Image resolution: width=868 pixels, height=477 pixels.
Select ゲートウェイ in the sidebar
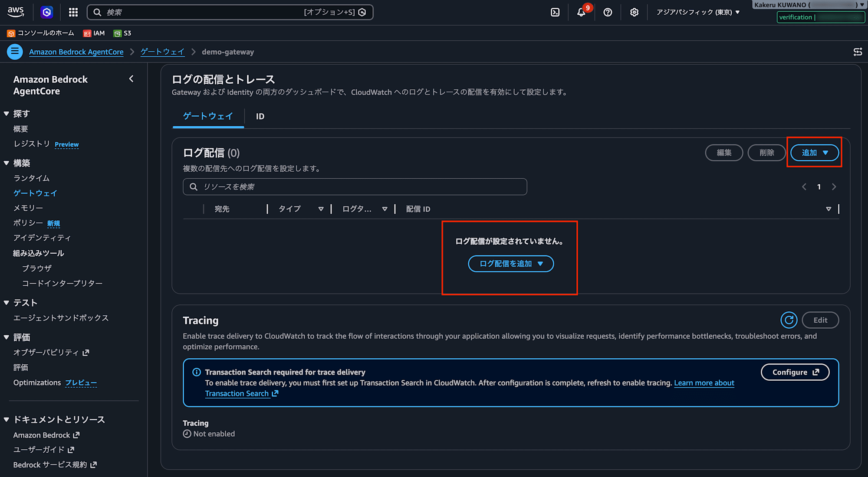(35, 193)
